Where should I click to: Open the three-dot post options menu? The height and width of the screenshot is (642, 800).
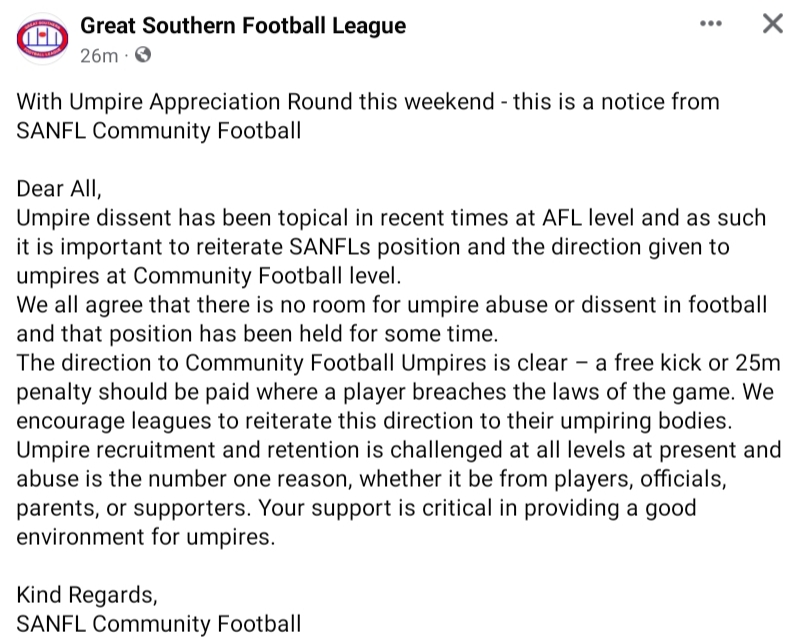711,25
